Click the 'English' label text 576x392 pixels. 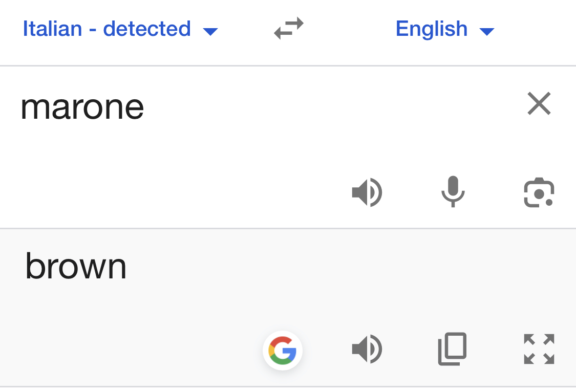click(x=431, y=29)
